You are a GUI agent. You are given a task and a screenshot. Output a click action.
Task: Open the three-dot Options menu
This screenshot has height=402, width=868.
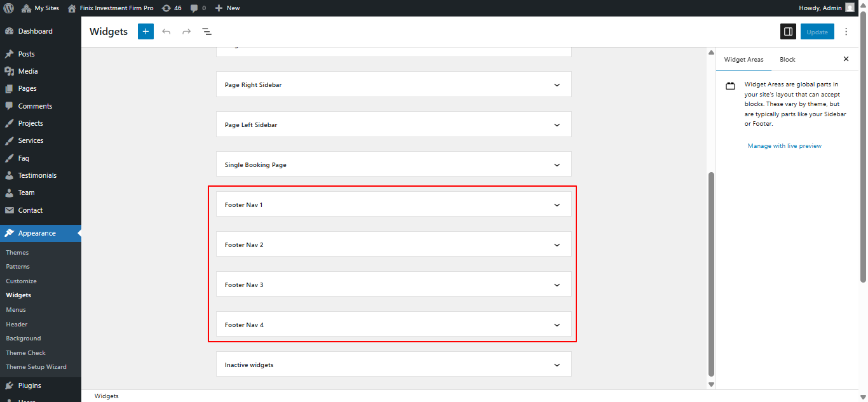tap(846, 31)
